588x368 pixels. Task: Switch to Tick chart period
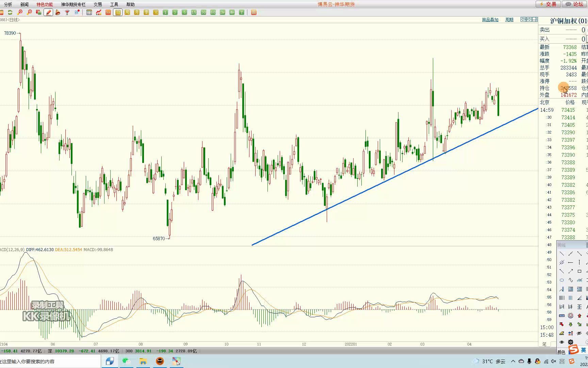tap(108, 12)
